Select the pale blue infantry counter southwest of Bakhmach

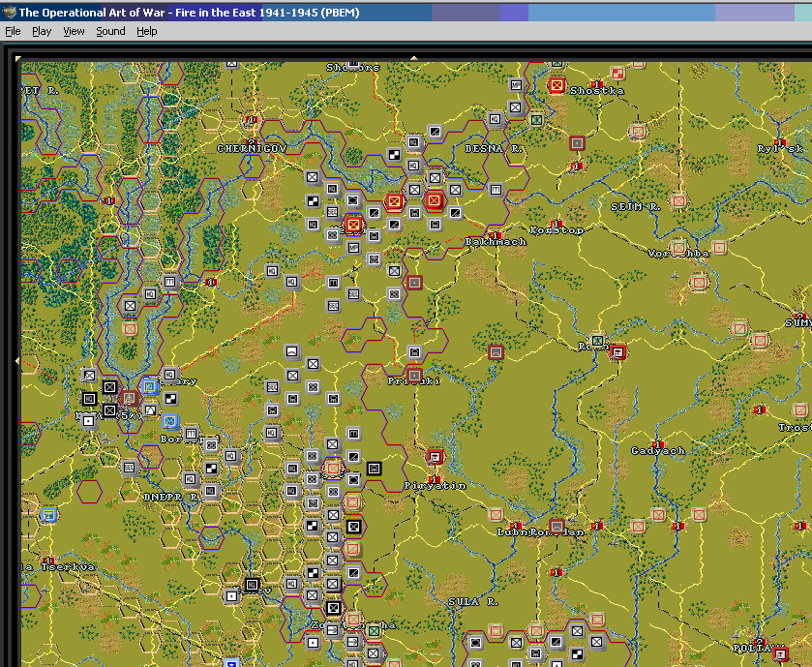pyautogui.click(x=394, y=270)
